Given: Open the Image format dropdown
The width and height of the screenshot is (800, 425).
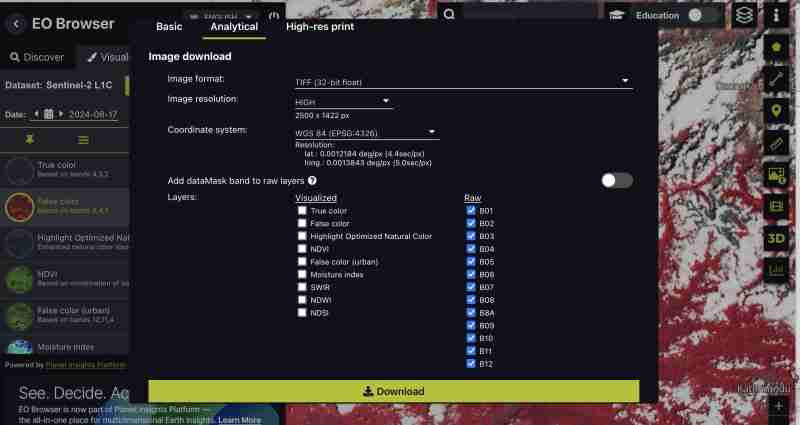Looking at the screenshot, I should click(x=463, y=81).
